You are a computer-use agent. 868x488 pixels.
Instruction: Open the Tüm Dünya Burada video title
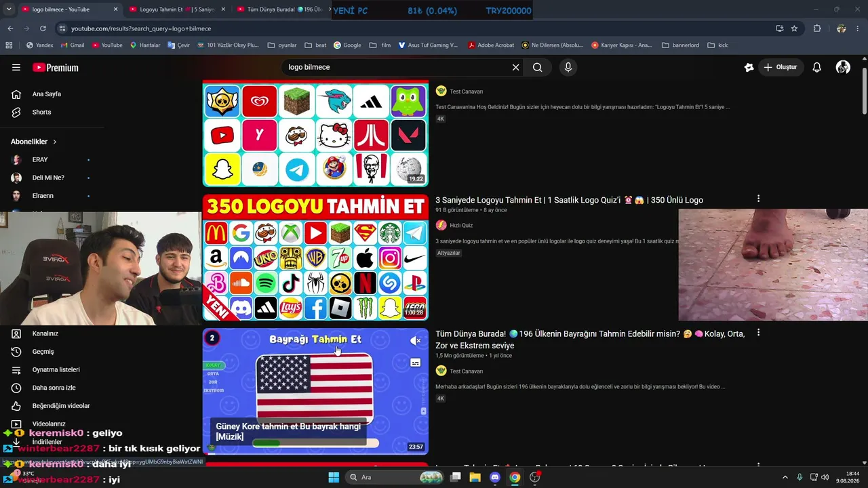click(x=590, y=340)
